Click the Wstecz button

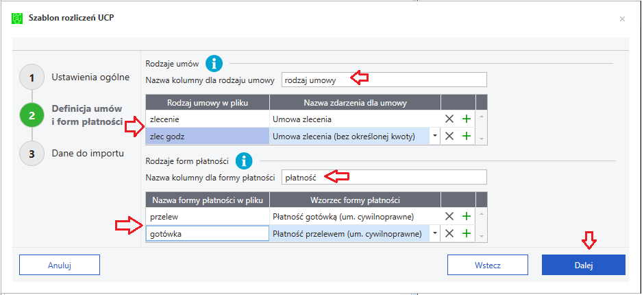(x=488, y=265)
